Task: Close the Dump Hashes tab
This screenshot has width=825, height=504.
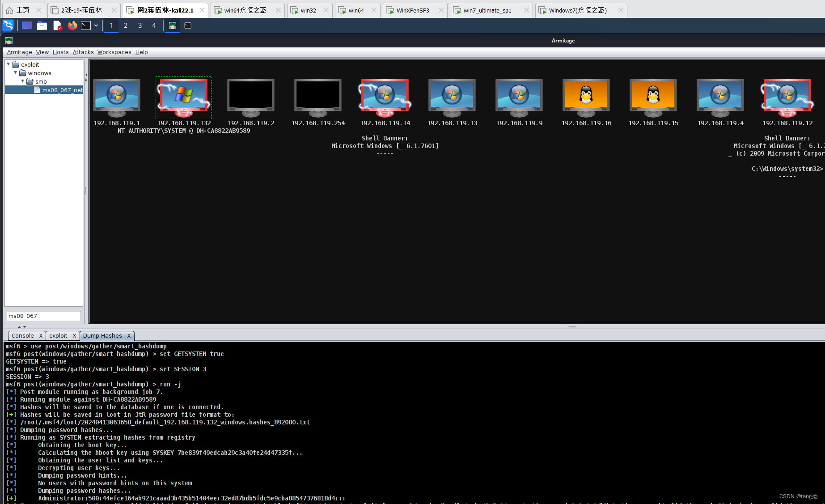Action: pos(129,336)
